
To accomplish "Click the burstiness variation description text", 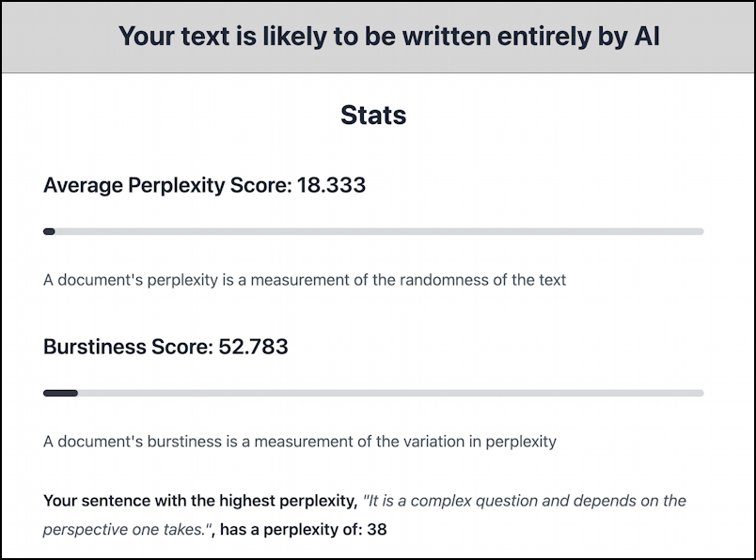I will pyautogui.click(x=300, y=441).
